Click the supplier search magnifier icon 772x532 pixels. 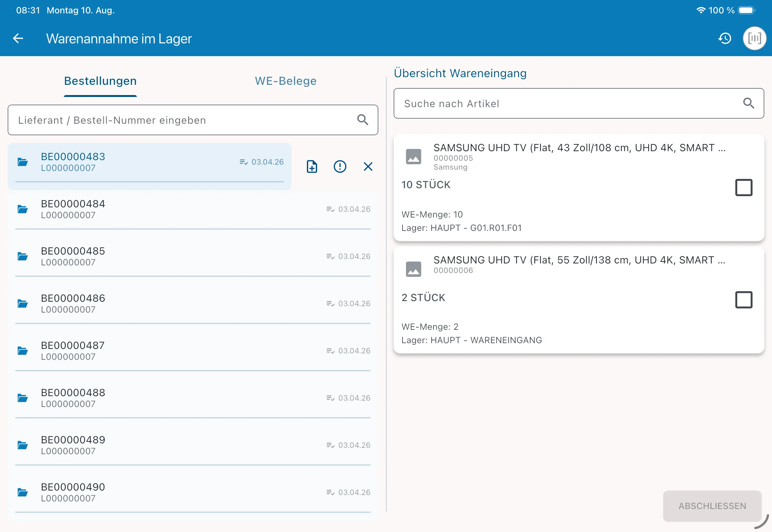(363, 120)
